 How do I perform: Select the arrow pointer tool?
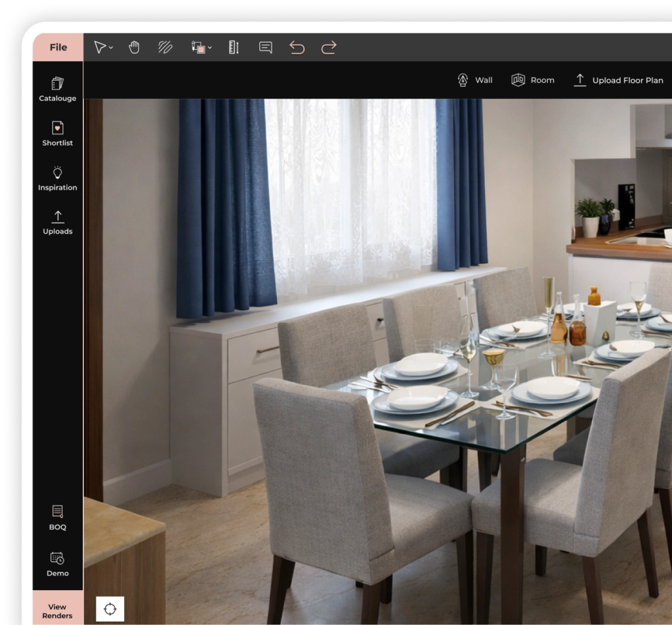(100, 47)
